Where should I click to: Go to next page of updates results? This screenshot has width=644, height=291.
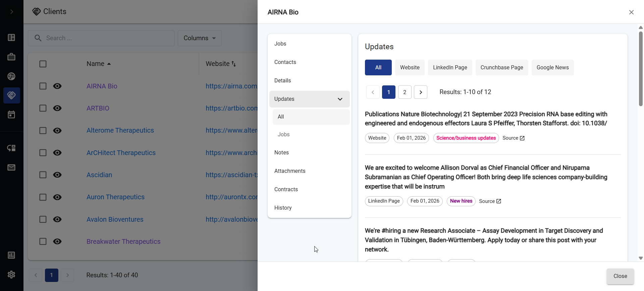coord(421,92)
